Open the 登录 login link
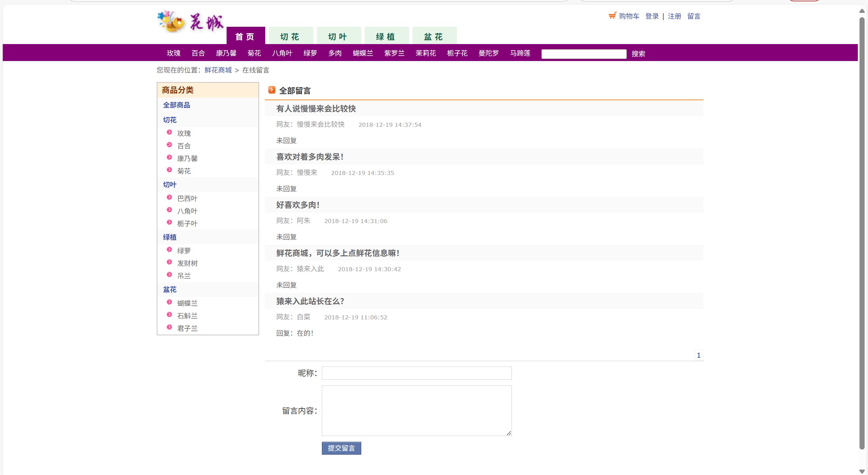Image resolution: width=868 pixels, height=475 pixels. [x=652, y=16]
